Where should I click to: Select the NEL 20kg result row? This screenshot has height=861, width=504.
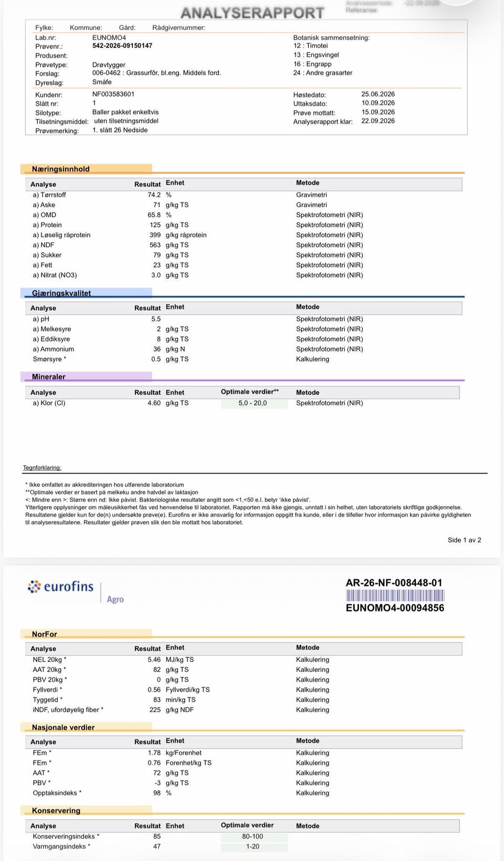(244, 659)
